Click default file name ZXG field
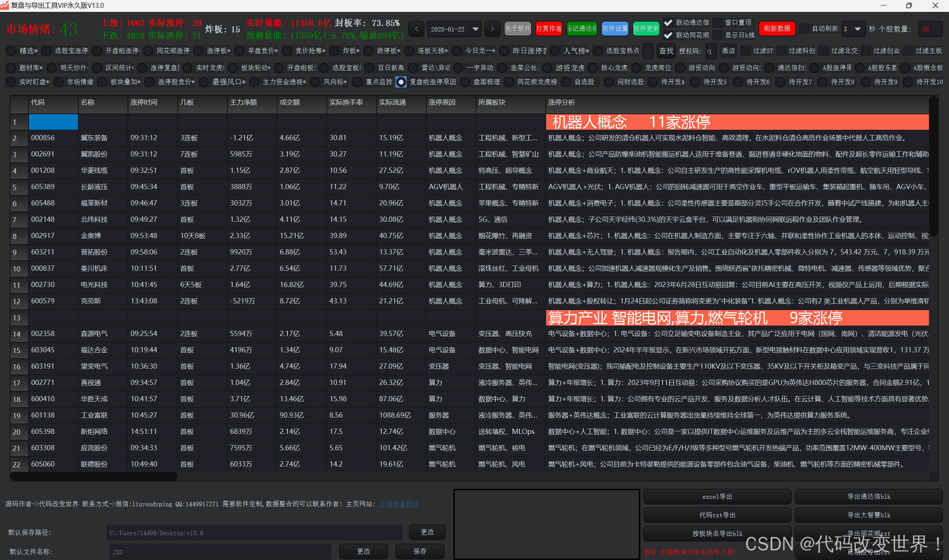949x560 pixels. [x=220, y=552]
